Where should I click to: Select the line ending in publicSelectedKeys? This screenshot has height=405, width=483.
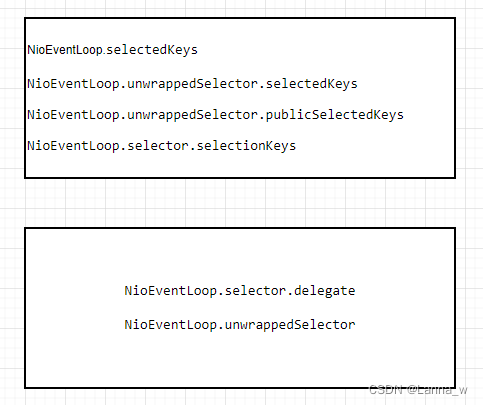[x=215, y=115]
